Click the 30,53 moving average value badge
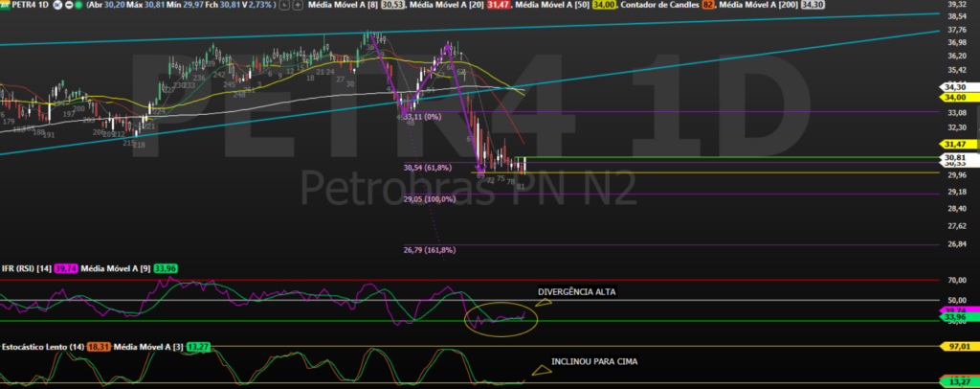 [392, 5]
